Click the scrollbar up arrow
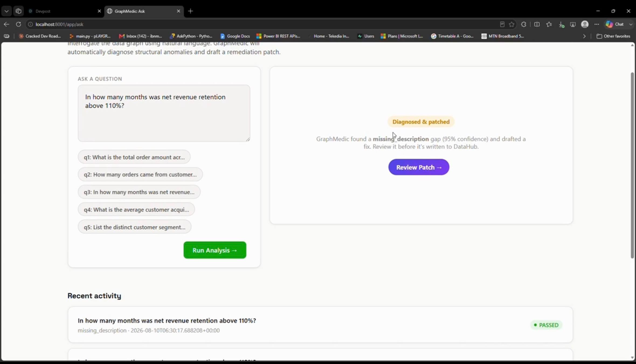Screen dimensions: 636x364 (632, 45)
